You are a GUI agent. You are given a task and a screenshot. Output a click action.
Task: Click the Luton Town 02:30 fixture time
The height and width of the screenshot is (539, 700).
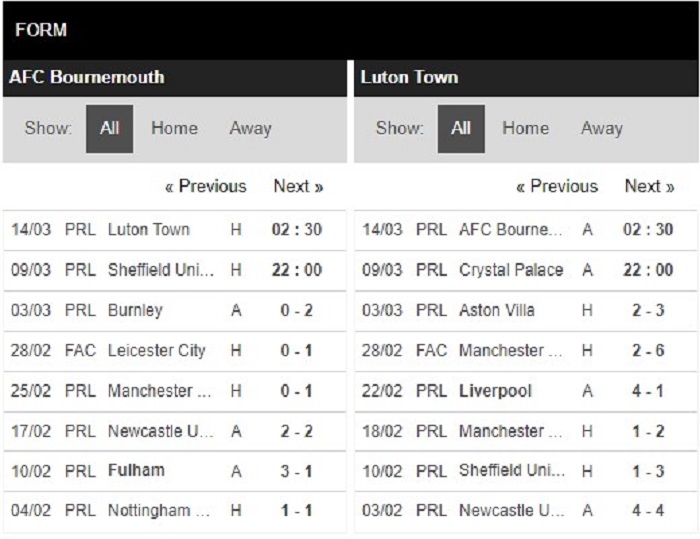point(297,230)
